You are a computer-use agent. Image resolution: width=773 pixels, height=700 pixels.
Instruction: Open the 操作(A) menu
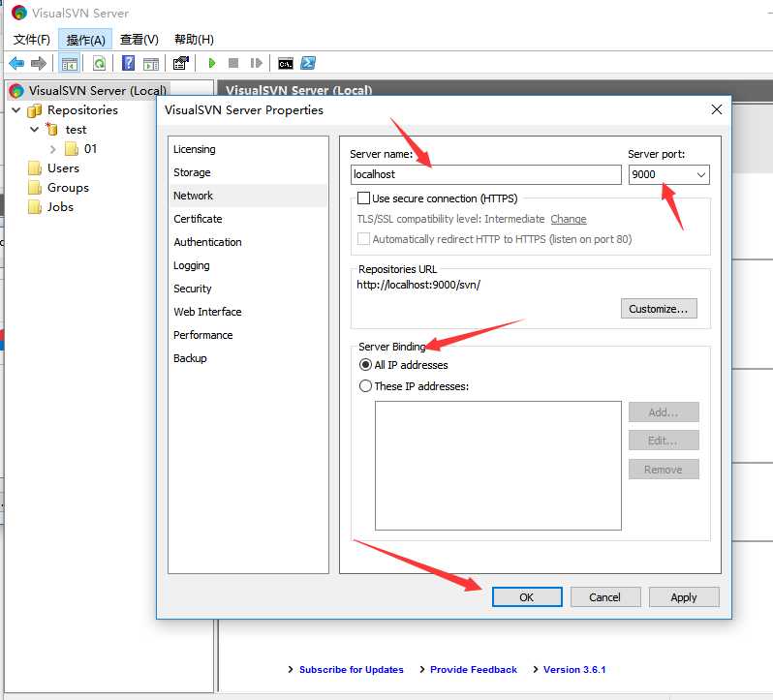[x=85, y=40]
